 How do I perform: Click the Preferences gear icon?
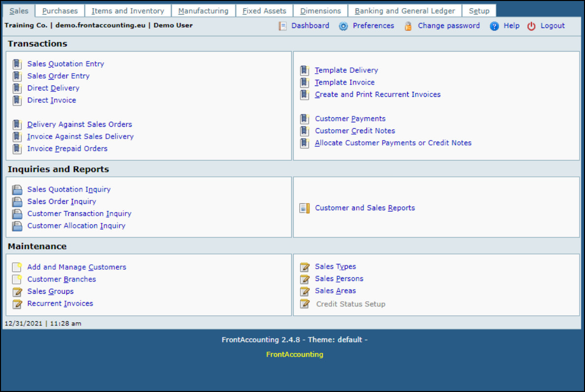(x=343, y=26)
